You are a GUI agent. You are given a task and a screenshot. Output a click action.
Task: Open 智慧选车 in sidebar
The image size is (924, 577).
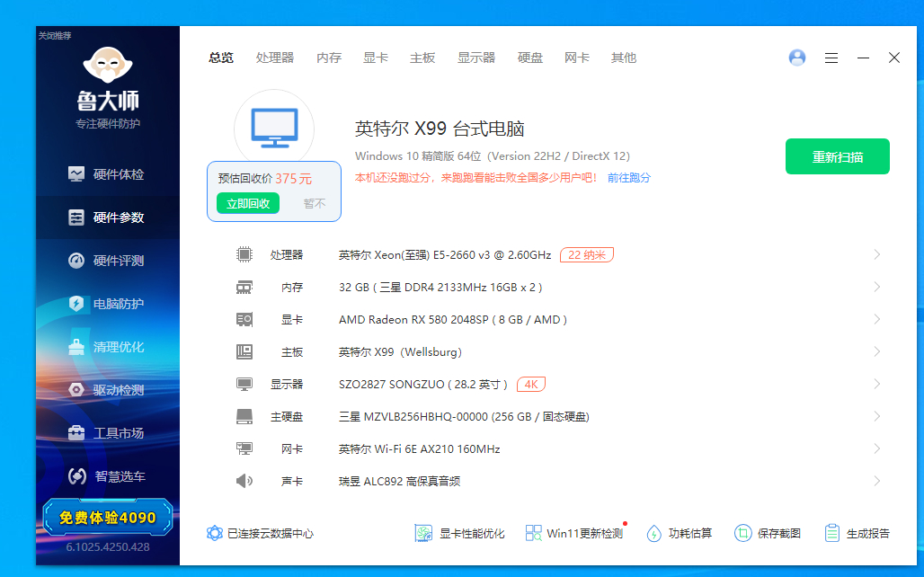(108, 476)
